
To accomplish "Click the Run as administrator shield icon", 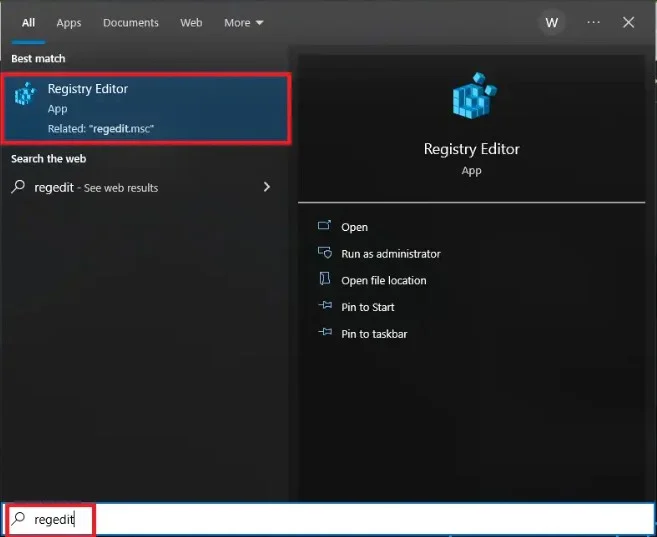I will point(323,254).
